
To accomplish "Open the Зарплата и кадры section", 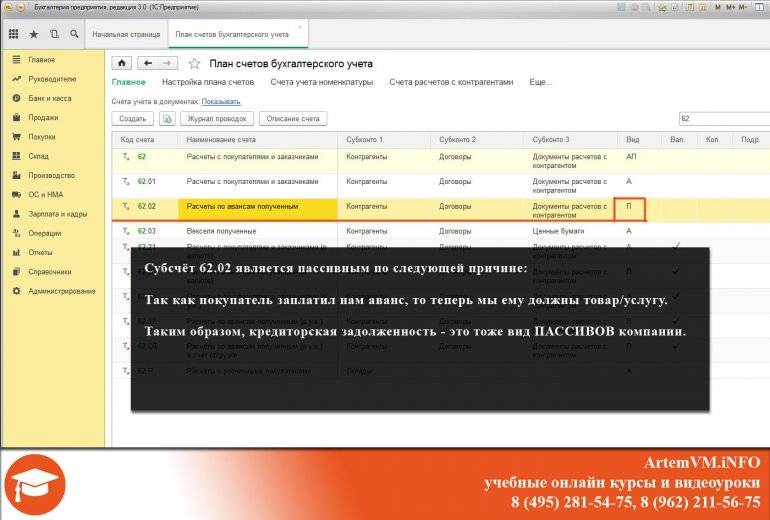I will [58, 214].
